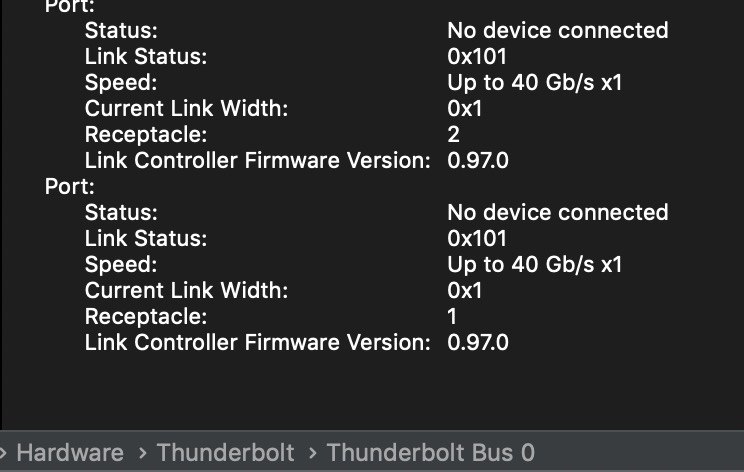744x472 pixels.
Task: Click the Receptacle value 1
Action: tap(452, 316)
